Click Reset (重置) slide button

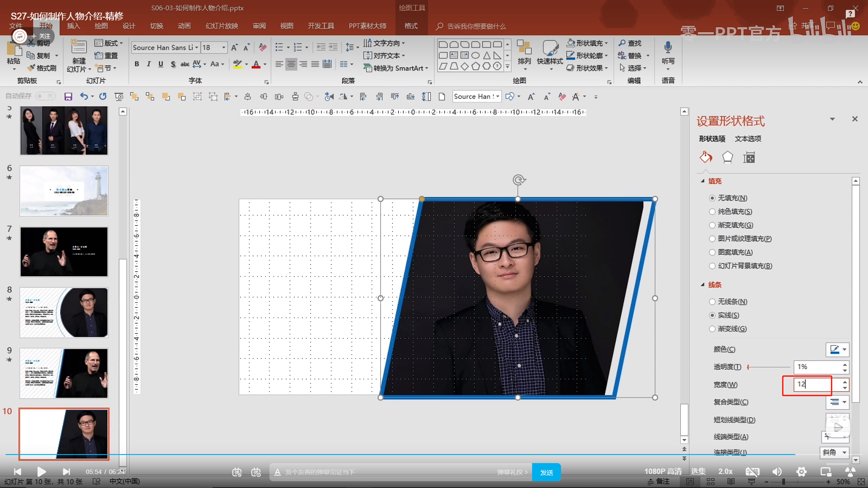[106, 55]
